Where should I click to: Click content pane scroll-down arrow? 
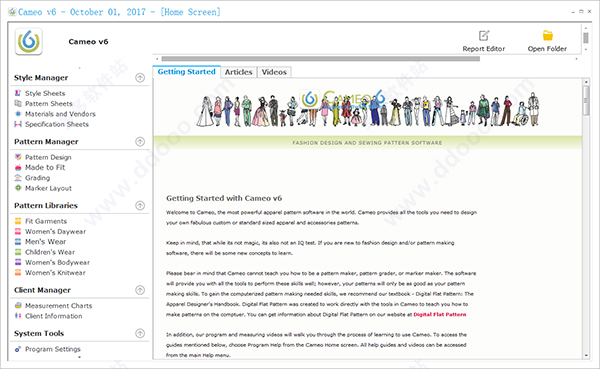tap(586, 355)
